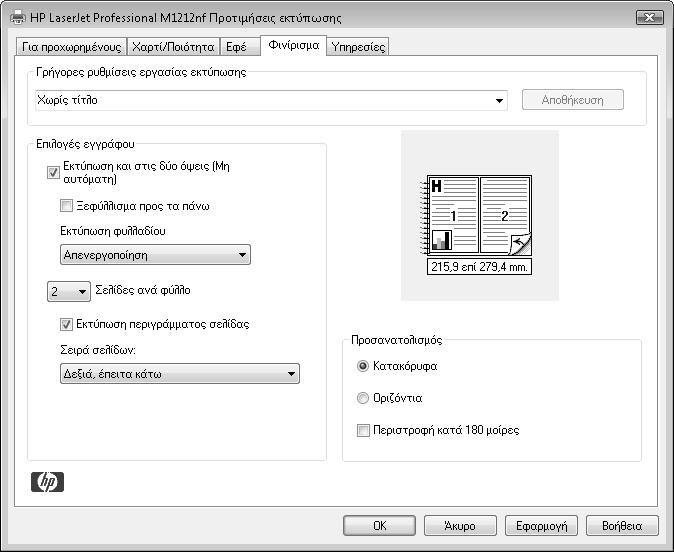This screenshot has width=674, height=552.
Task: Open 'Σειρά σελίδων' Δεξιά, έπειτα κάτω dropdown
Action: click(180, 374)
